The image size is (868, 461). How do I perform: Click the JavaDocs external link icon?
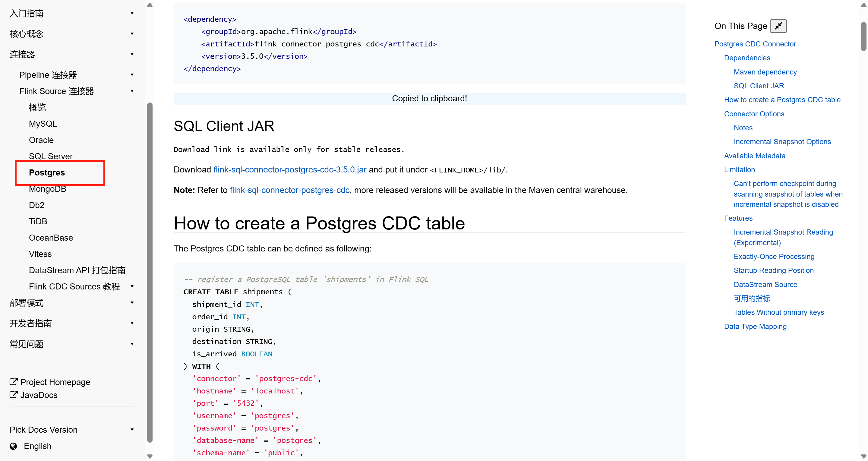[14, 394]
